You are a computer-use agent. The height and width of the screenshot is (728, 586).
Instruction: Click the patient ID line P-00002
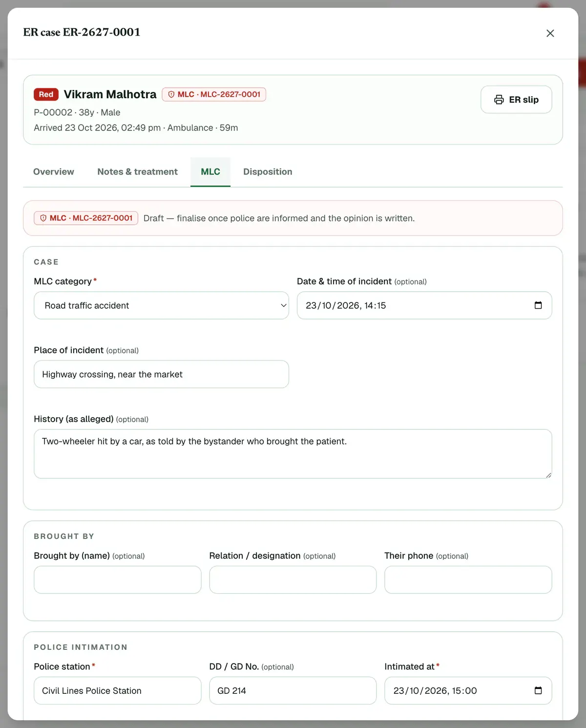click(77, 112)
